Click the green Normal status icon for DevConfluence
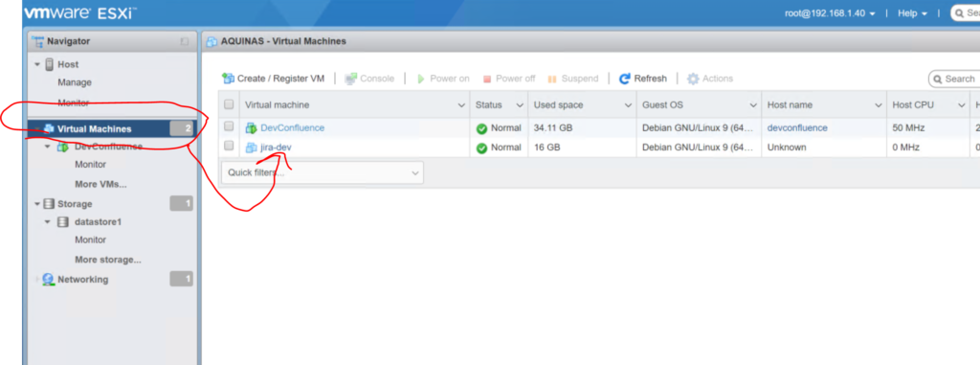980x365 pixels. click(x=481, y=129)
